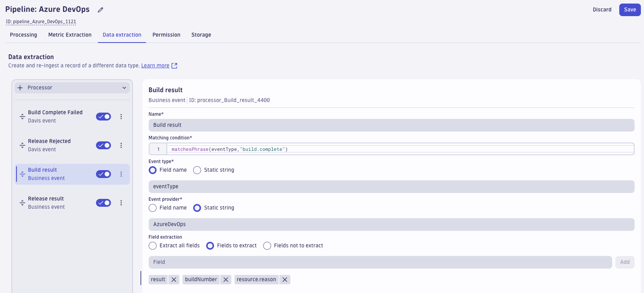
Task: Open more options for Build result
Action: tap(121, 174)
